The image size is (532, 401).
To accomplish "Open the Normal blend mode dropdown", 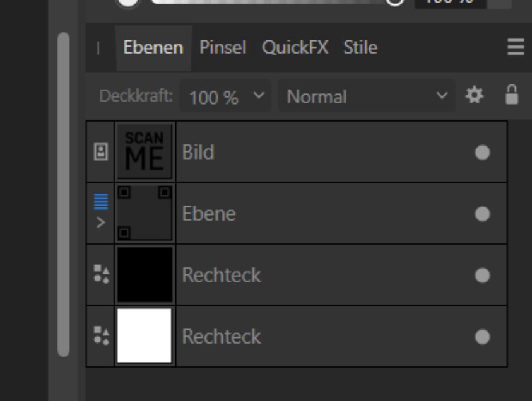I will (x=365, y=96).
